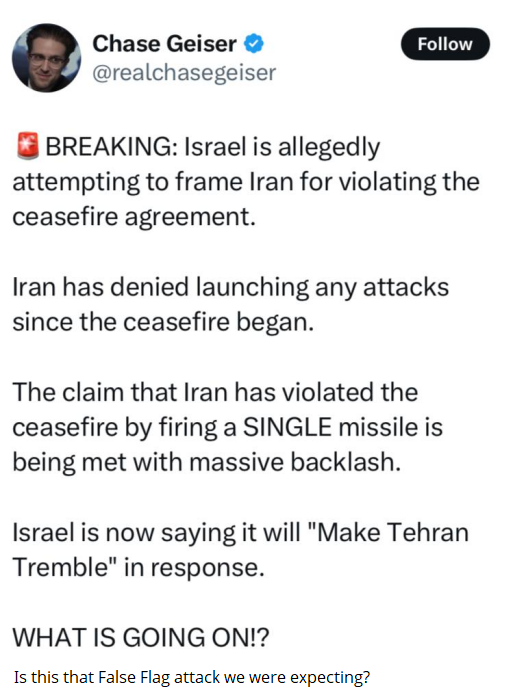510x695 pixels.
Task: Open the @realchasegeiser handle link
Action: pos(184,73)
